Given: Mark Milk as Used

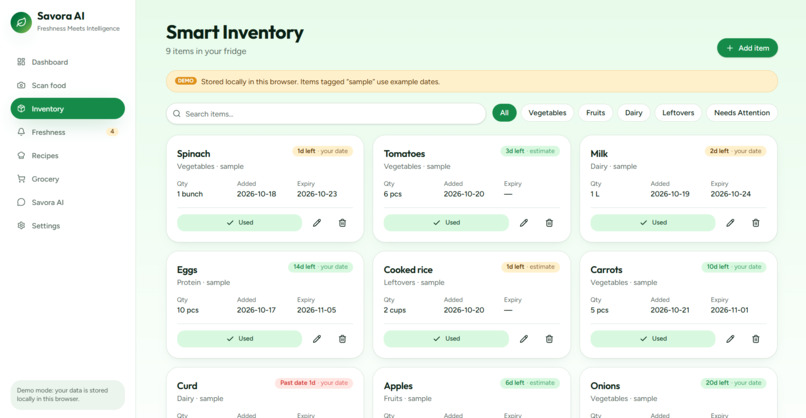Looking at the screenshot, I should coord(653,223).
